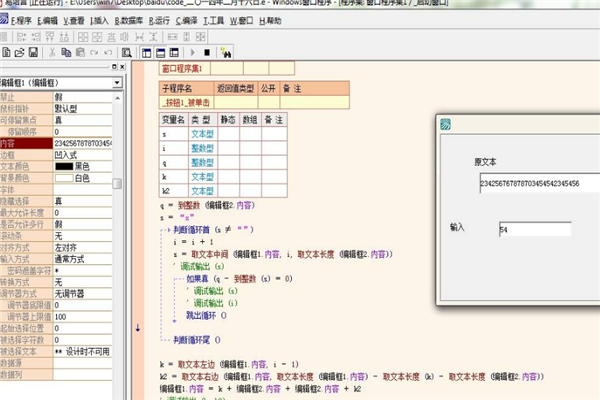Click 文本型 type of variable s
Image resolution: width=600 pixels, height=400 pixels.
[202, 134]
